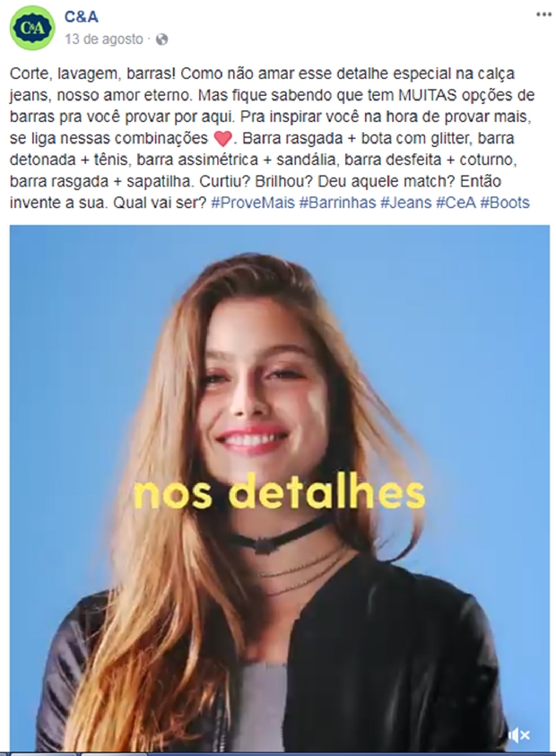Screen dimensions: 556x756
Task: Click the black choker necklace in the video
Action: (275, 536)
